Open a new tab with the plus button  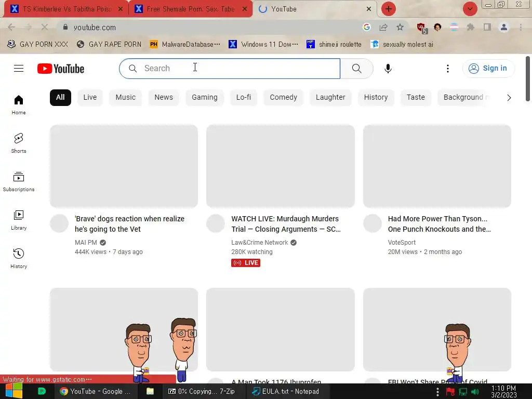389,9
